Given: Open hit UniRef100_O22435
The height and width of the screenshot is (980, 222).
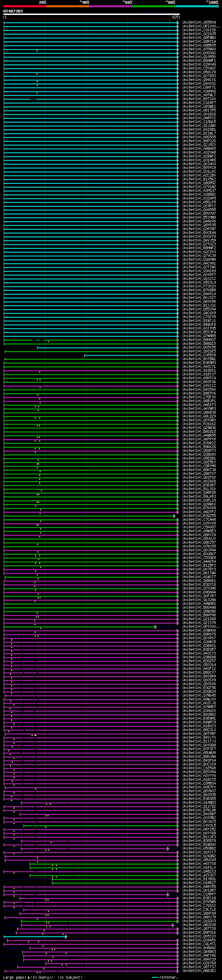Looking at the screenshot, I should (x=199, y=34).
